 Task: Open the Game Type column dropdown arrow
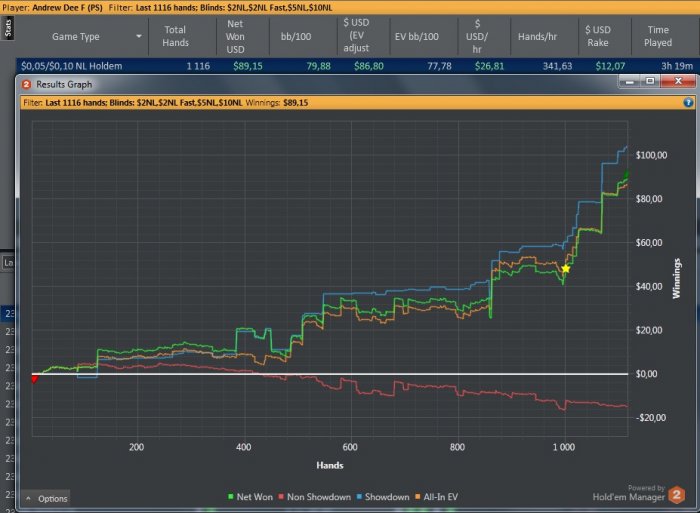tap(138, 38)
